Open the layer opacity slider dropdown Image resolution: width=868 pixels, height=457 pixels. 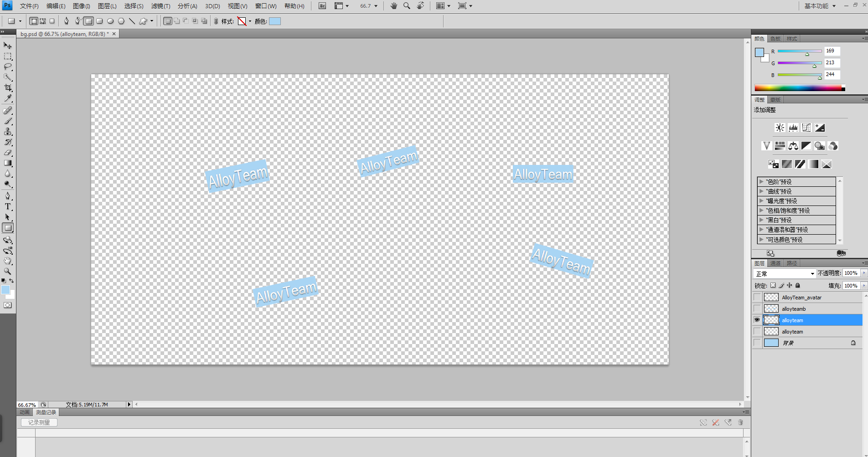click(863, 273)
